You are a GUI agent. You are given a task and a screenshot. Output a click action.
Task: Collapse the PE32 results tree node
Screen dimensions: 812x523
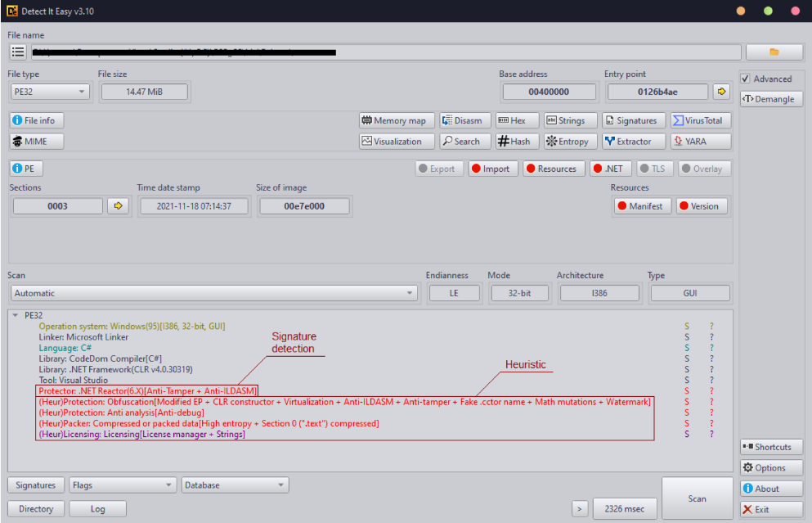(x=14, y=314)
